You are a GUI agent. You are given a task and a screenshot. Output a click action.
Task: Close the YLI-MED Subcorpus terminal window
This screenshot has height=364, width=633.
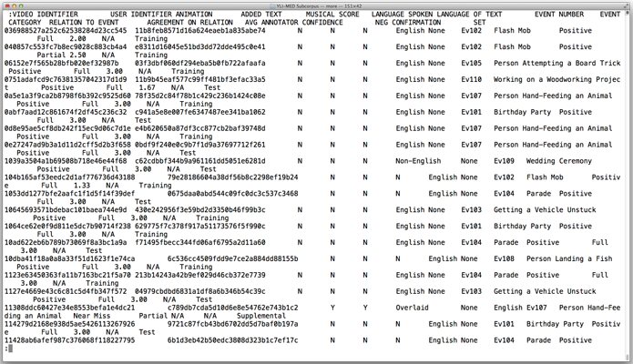coord(7,6)
